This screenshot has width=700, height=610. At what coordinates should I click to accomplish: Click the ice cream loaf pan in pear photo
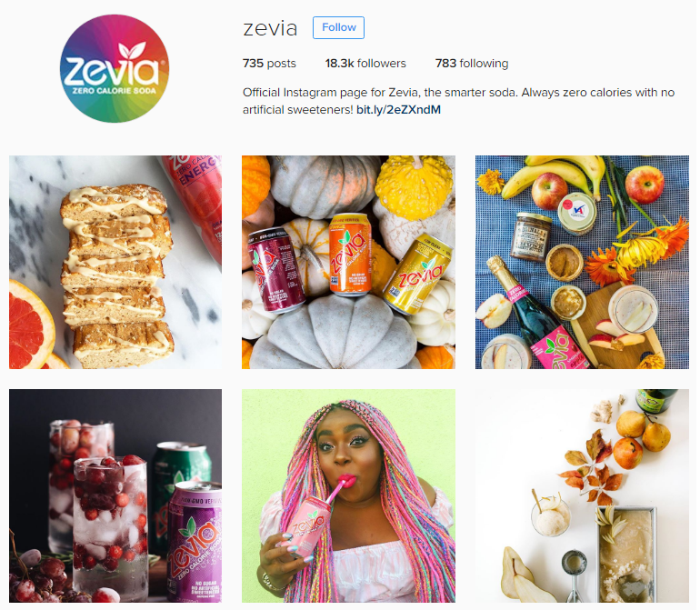(x=626, y=554)
